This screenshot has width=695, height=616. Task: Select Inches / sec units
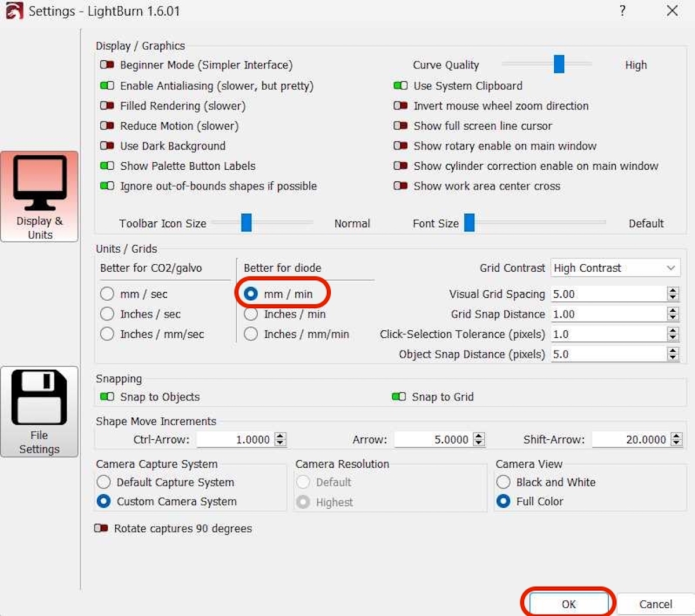coord(107,314)
